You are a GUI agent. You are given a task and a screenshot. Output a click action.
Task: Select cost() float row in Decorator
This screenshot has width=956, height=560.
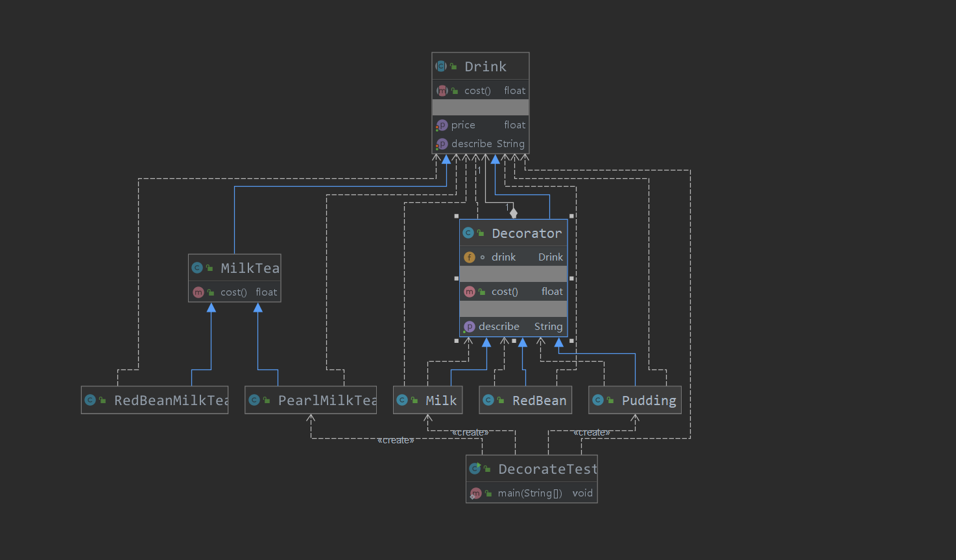tap(514, 292)
